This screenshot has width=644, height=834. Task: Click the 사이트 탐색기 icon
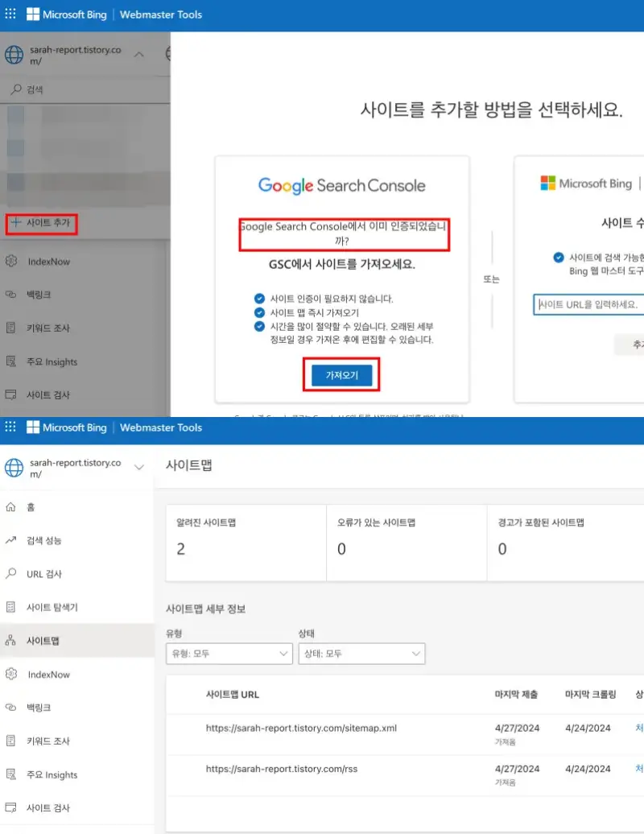[x=10, y=607]
